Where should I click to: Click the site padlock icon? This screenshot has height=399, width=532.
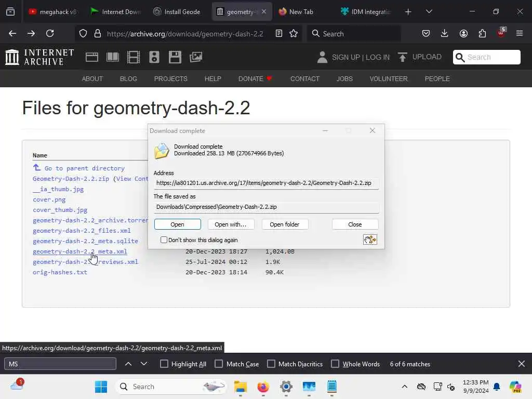click(98, 34)
